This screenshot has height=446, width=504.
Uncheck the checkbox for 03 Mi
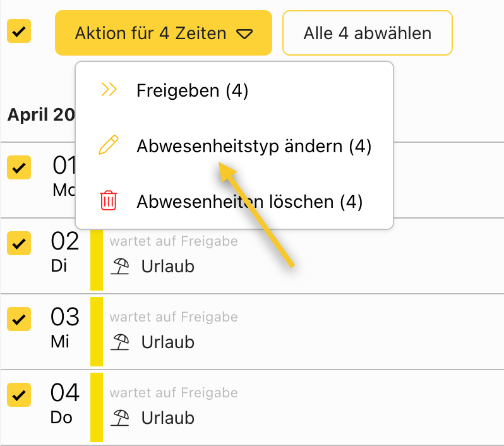pos(19,319)
